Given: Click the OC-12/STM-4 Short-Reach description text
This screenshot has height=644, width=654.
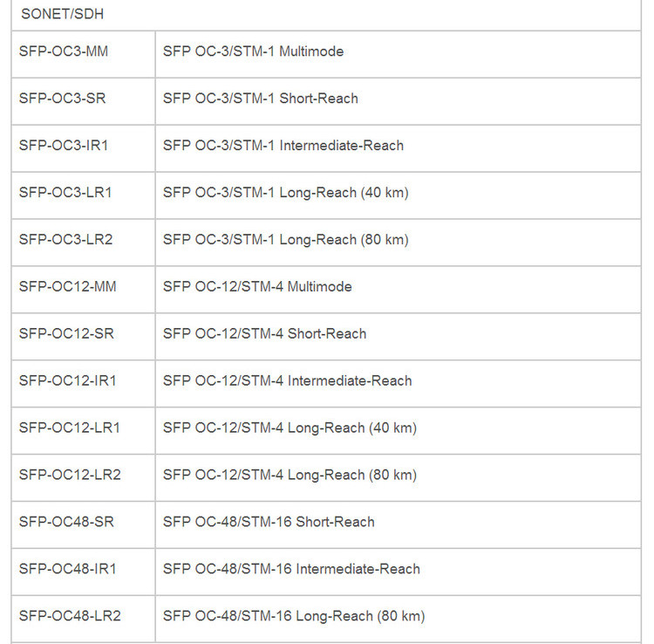Looking at the screenshot, I should click(264, 334).
